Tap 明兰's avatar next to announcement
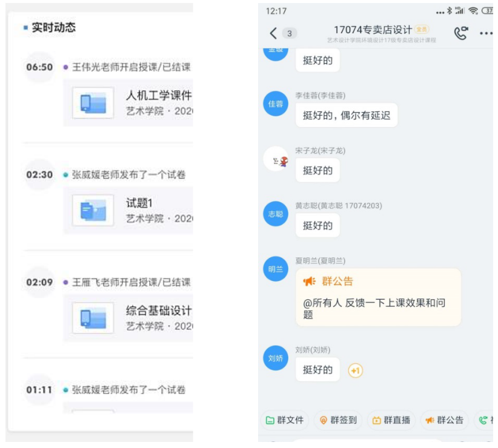This screenshot has width=498, height=448. tap(276, 269)
